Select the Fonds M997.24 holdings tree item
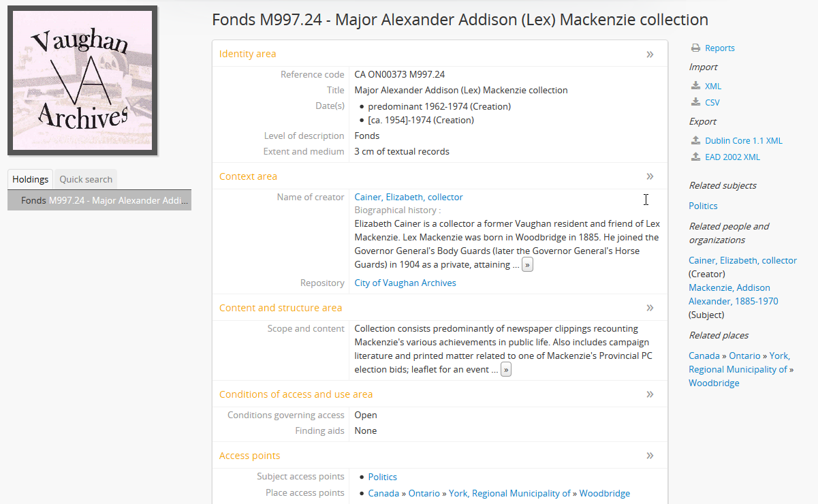818x504 pixels. (99, 201)
